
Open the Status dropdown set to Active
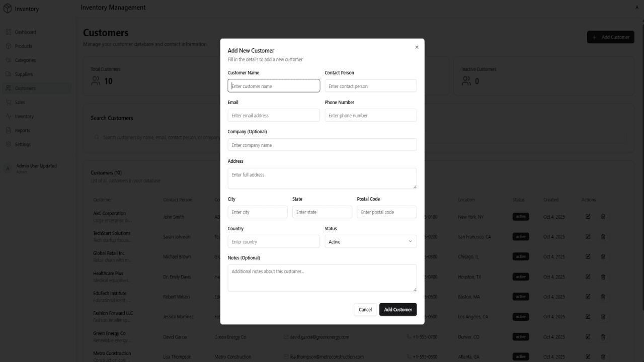pyautogui.click(x=371, y=242)
